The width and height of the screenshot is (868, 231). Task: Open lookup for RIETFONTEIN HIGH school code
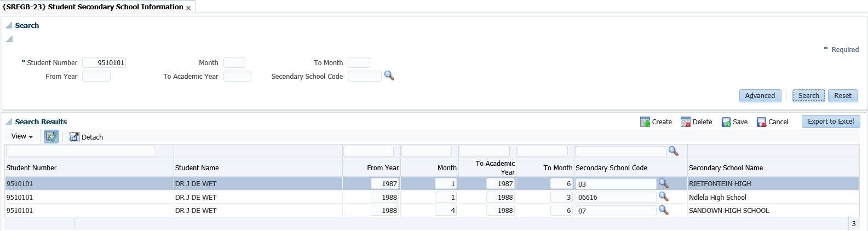tap(663, 183)
